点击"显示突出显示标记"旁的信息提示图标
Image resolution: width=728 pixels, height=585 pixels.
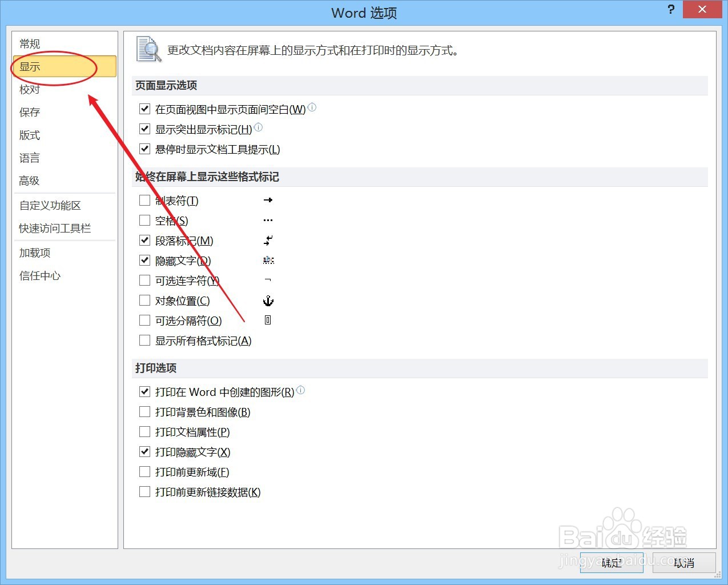click(x=258, y=127)
